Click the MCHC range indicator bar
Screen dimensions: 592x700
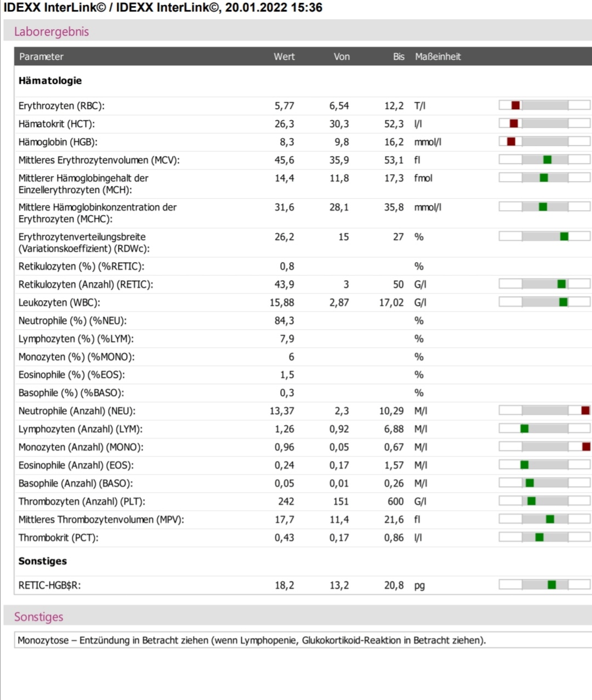(544, 207)
